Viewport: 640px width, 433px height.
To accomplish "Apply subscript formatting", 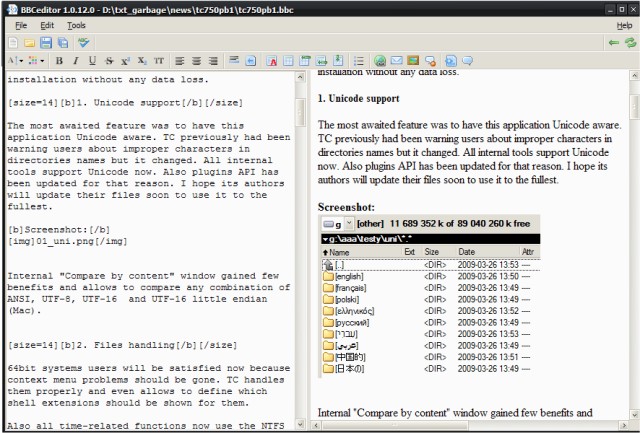I will coord(141,61).
